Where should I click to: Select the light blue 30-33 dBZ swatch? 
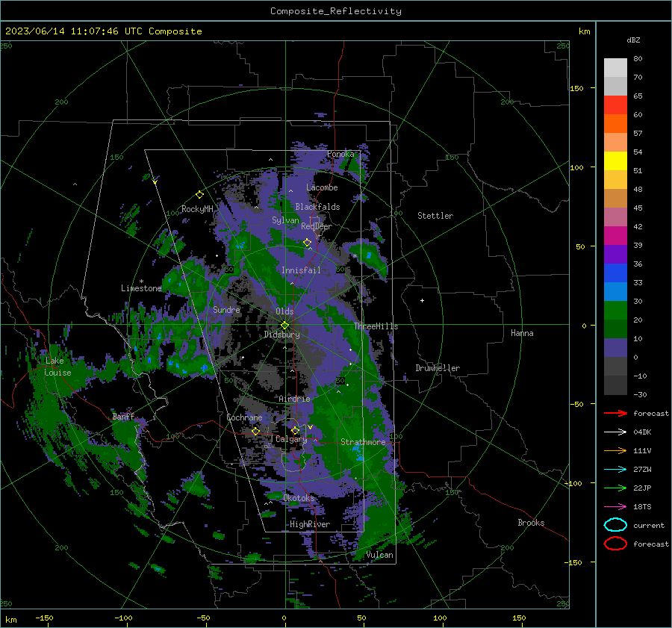tap(615, 291)
